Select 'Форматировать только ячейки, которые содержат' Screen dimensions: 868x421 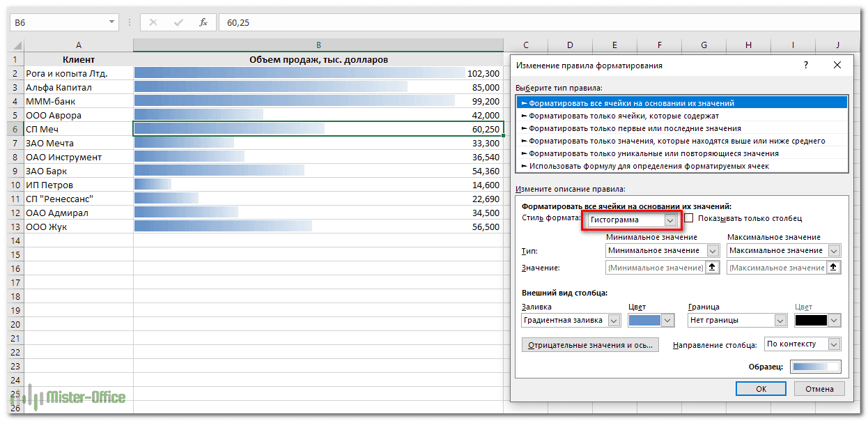[x=623, y=116]
